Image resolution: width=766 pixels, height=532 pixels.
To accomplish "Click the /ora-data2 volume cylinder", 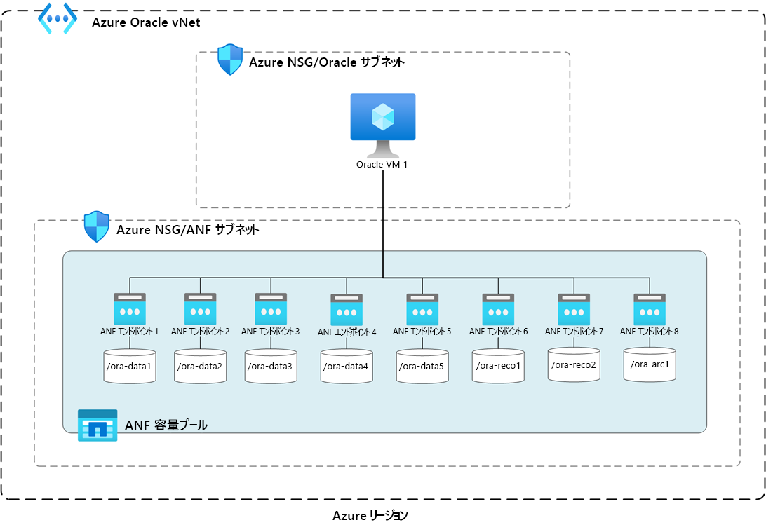I will (201, 366).
